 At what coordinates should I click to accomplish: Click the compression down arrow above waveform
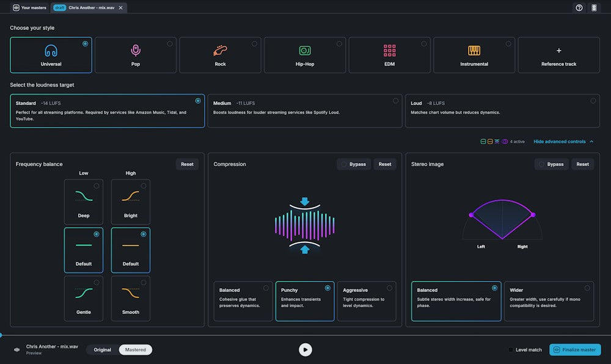coord(305,202)
